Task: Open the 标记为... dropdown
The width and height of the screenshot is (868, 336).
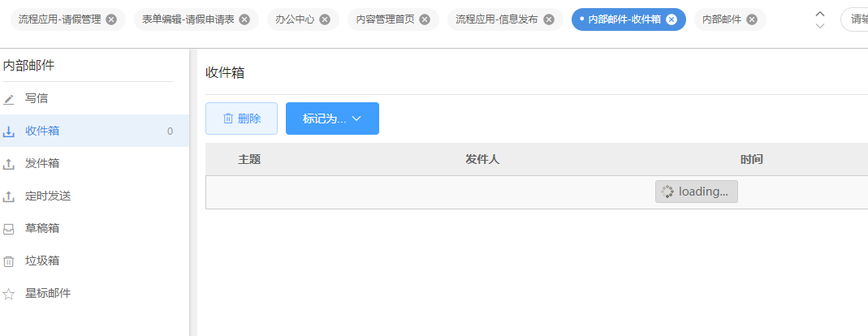Action: click(332, 118)
